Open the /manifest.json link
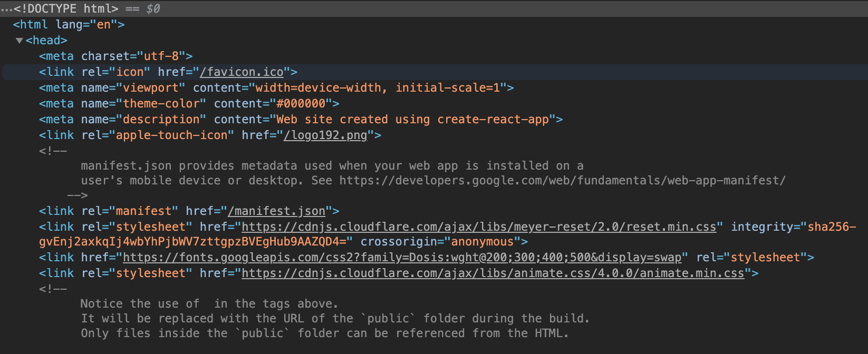This screenshot has width=868, height=354. click(x=276, y=211)
